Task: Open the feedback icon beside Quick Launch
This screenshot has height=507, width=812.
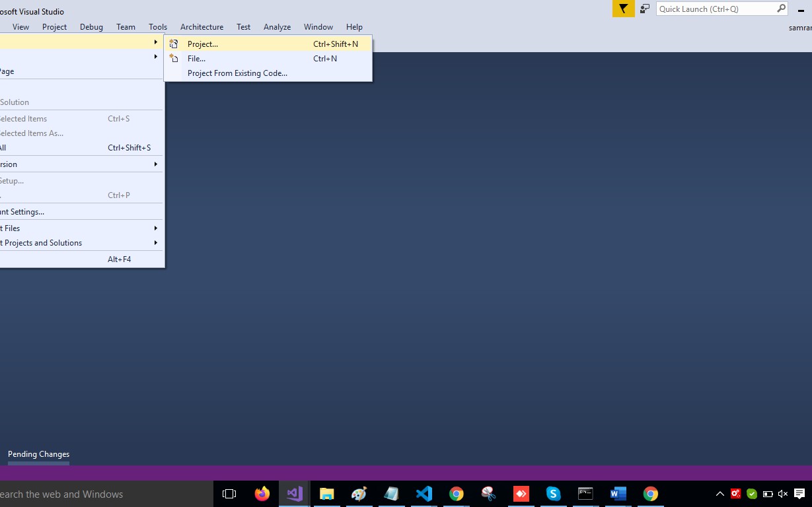Action: click(x=645, y=9)
